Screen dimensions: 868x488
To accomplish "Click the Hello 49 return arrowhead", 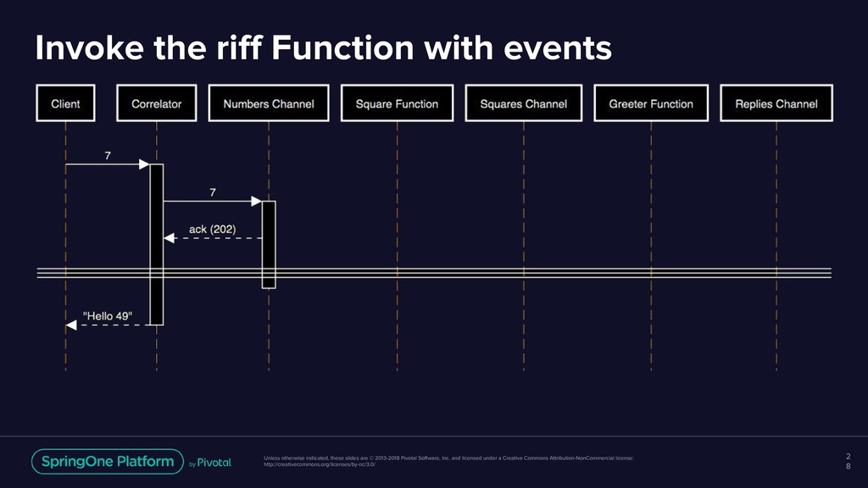I will 71,325.
